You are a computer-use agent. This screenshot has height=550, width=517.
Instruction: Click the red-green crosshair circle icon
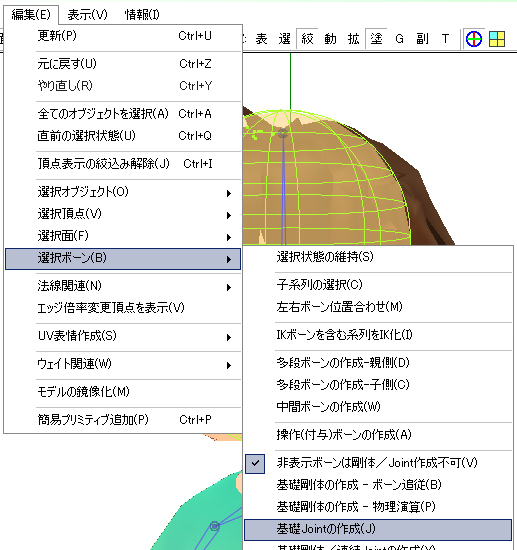(474, 39)
